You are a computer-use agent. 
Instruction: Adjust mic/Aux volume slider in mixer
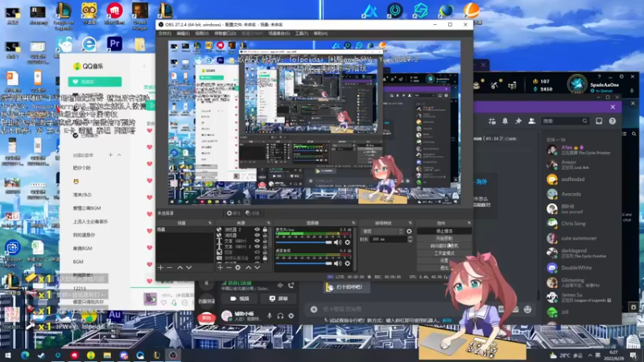coord(304,243)
